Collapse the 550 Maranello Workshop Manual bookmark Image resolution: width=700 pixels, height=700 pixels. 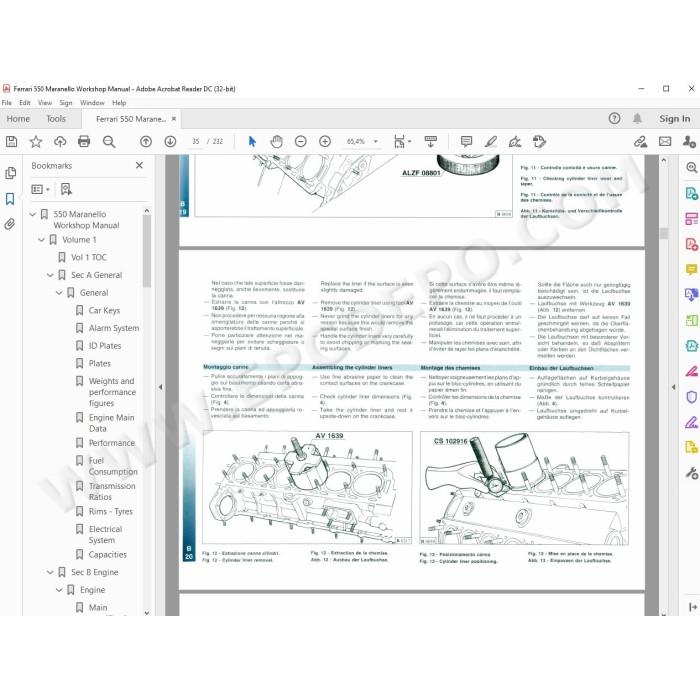tap(33, 214)
